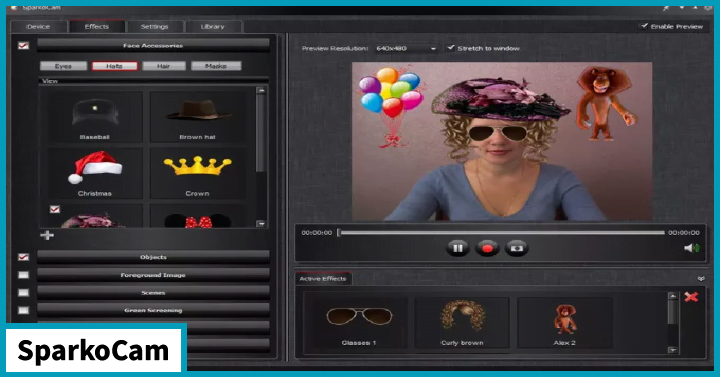Pause the preview playback

point(457,248)
